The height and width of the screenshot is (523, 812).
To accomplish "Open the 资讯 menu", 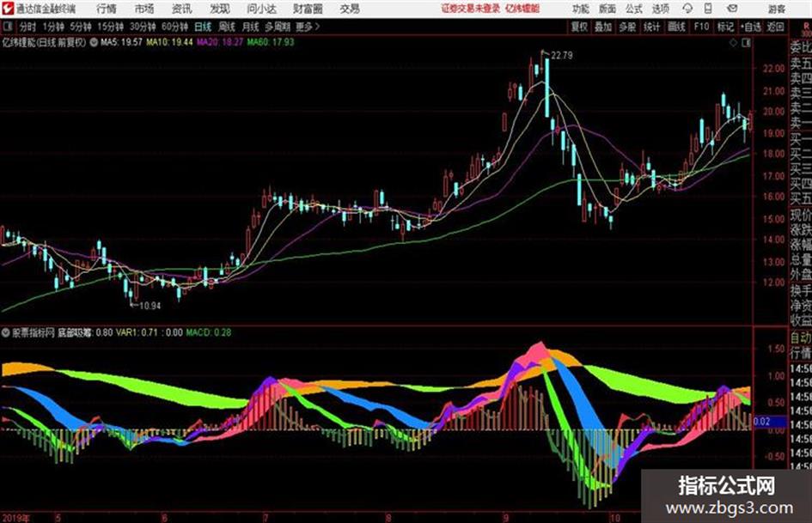I will pos(181,9).
